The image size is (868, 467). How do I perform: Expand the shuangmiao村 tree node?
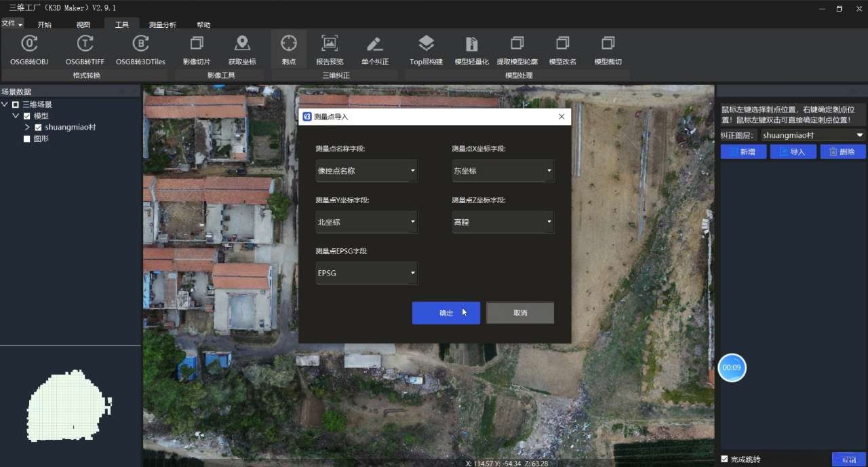coord(27,127)
